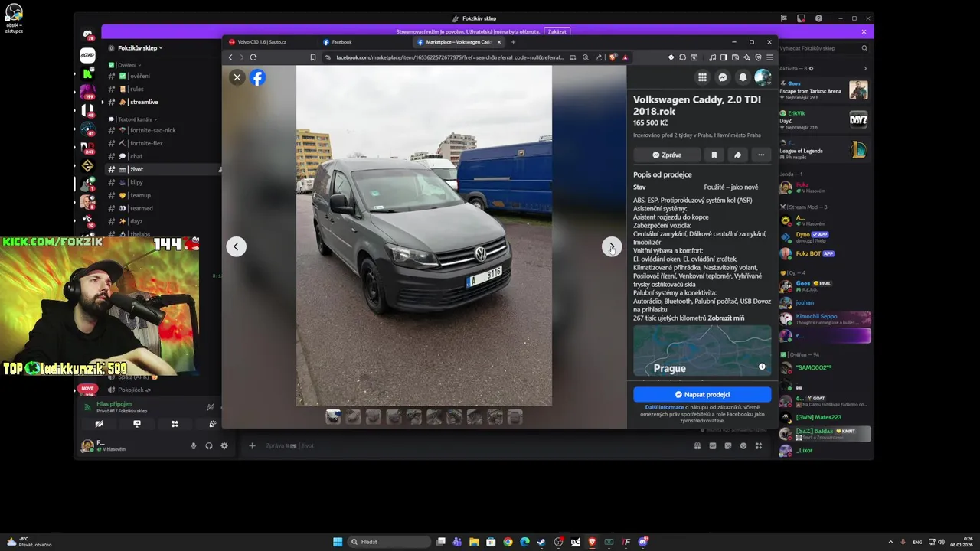Select the last listing photo thumbnail
The image size is (980, 551).
click(x=515, y=416)
